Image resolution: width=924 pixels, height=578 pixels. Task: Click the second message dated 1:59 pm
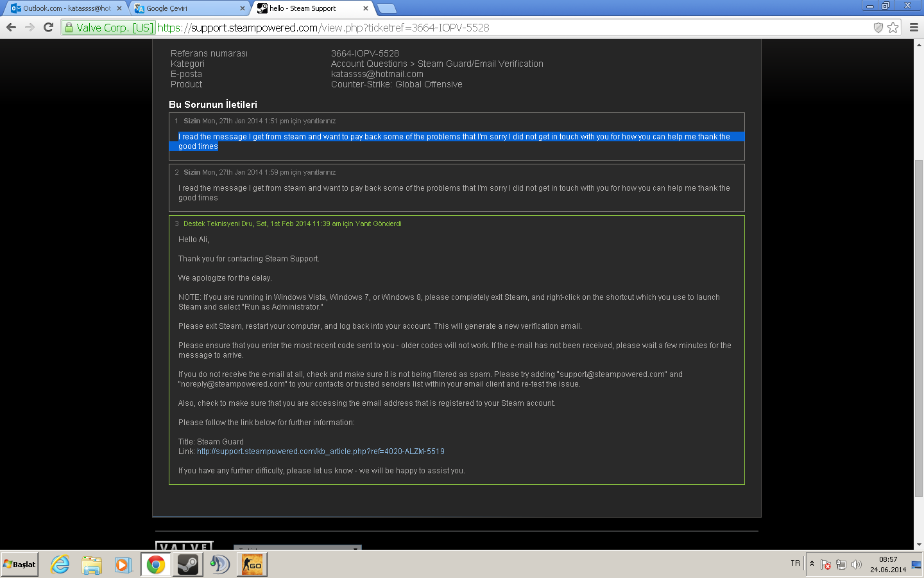click(x=457, y=188)
